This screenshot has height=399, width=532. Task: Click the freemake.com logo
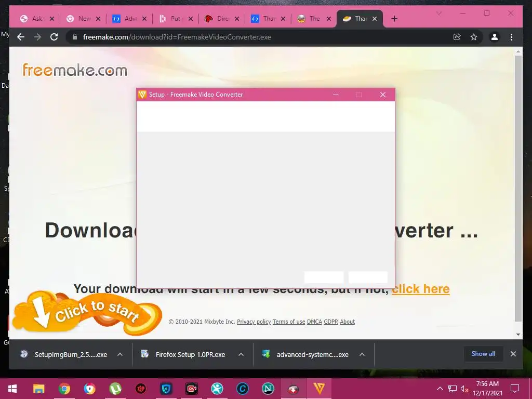coord(75,70)
